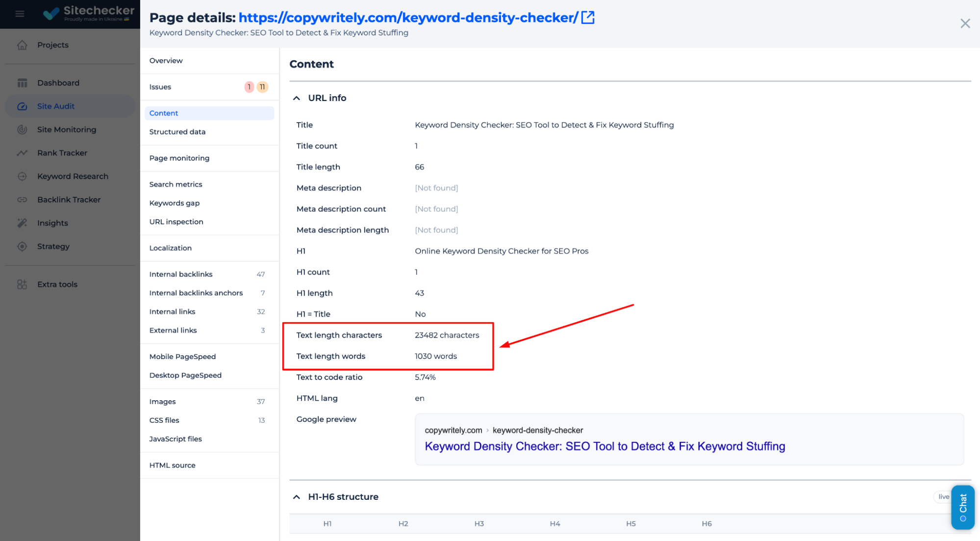The width and height of the screenshot is (980, 541).
Task: Click the Backlink Tracker link icon
Action: point(22,200)
